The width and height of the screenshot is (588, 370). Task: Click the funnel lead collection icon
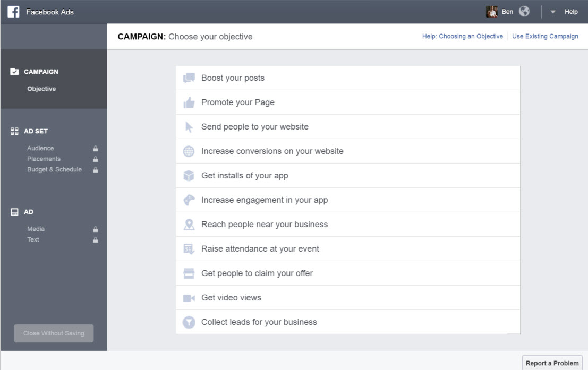189,322
